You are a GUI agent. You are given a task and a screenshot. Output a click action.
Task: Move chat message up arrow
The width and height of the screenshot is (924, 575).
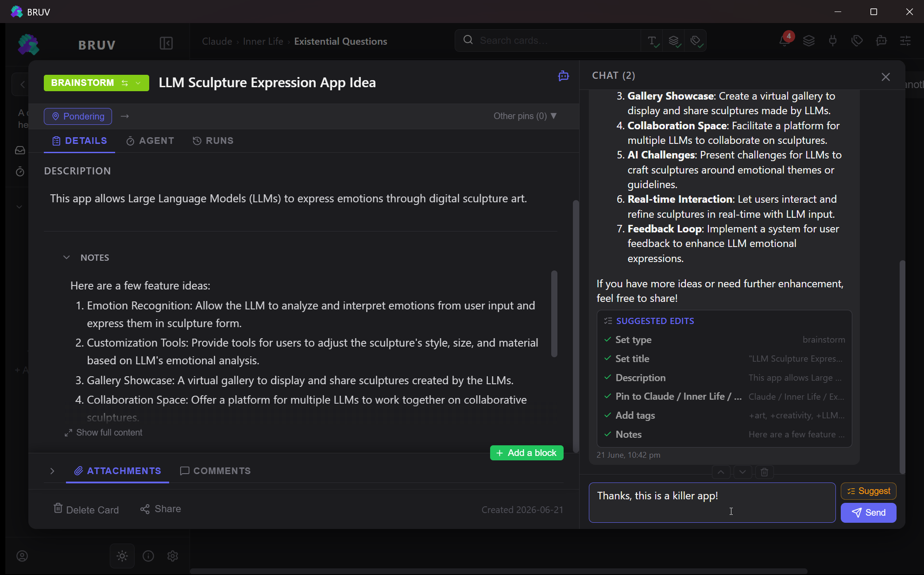721,472
